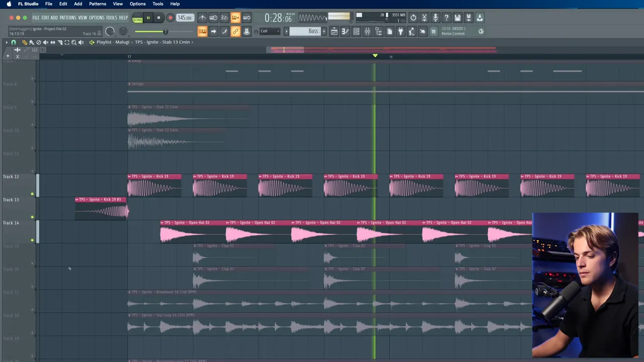Click the playlist magnet snap icon
This screenshot has height=362, width=644.
click(14, 42)
